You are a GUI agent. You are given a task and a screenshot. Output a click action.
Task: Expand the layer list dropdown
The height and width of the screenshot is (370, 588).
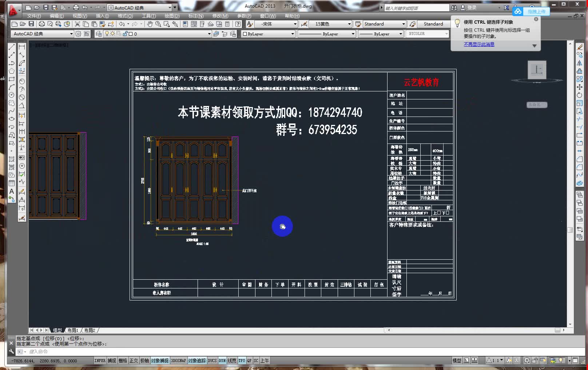tap(208, 34)
